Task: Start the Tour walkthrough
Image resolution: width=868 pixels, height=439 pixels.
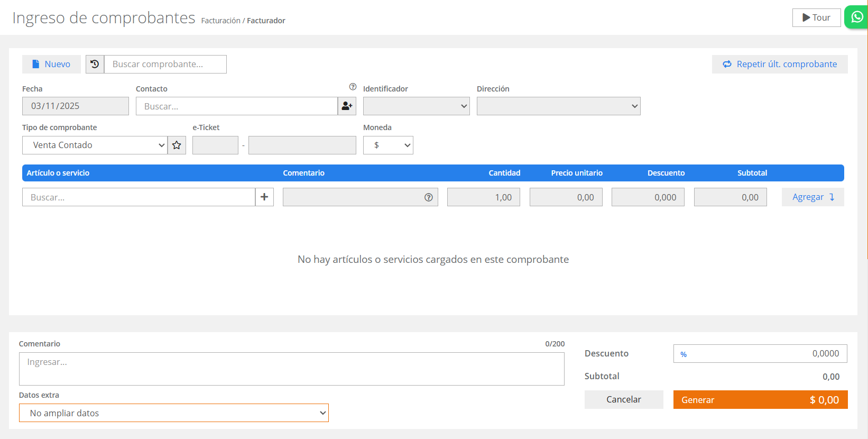Action: point(816,17)
